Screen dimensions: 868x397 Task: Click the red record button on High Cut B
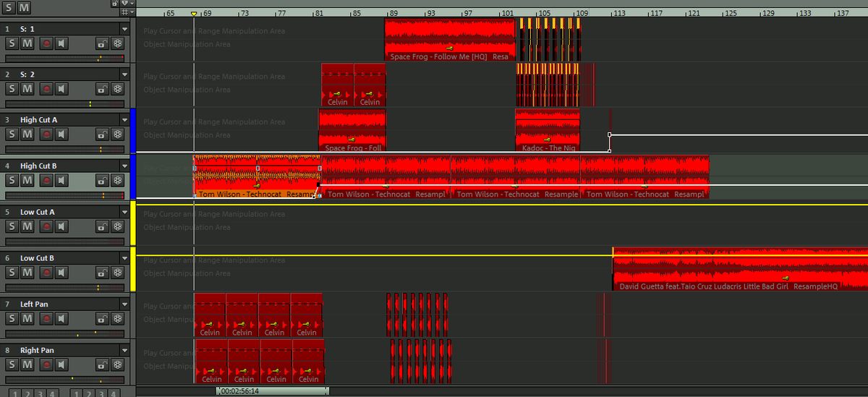pos(46,181)
